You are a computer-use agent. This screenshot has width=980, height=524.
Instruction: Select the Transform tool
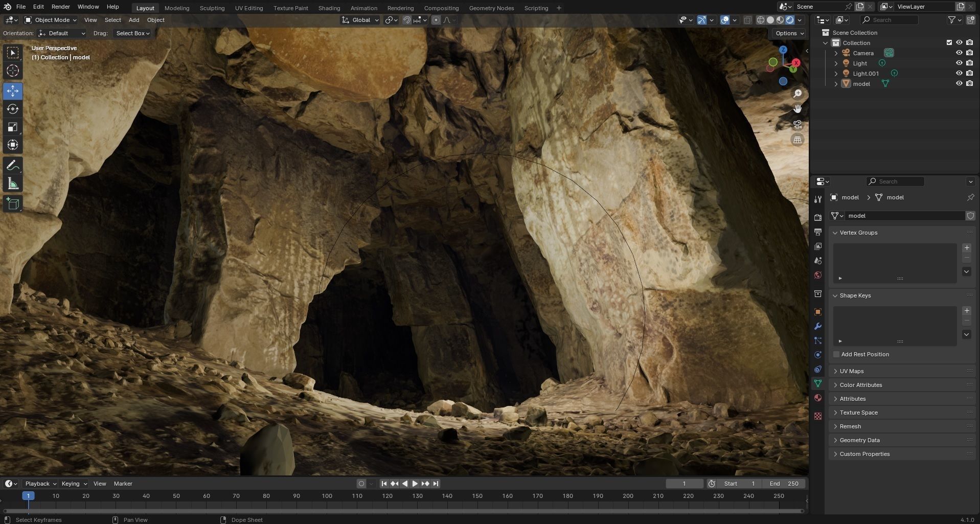click(x=13, y=145)
